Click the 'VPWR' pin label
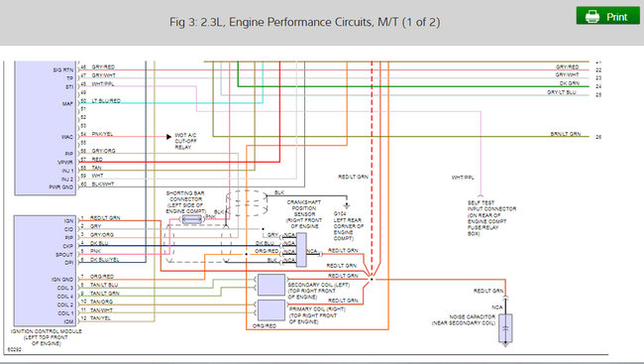This screenshot has width=644, height=364. click(65, 162)
